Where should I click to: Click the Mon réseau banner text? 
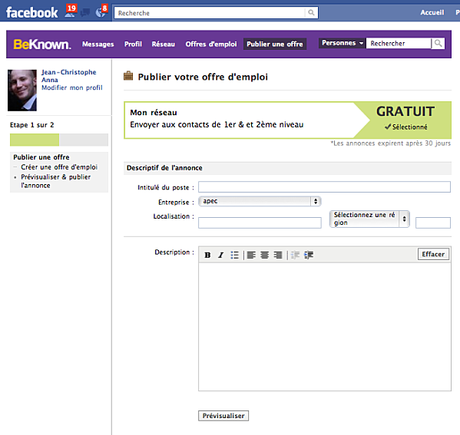click(x=153, y=112)
